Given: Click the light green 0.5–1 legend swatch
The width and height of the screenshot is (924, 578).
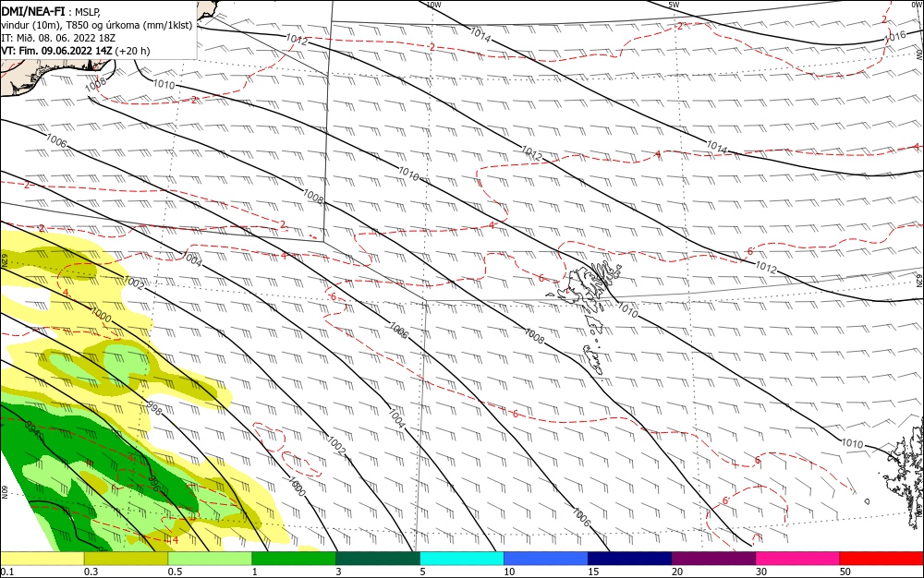Looking at the screenshot, I should point(210,559).
